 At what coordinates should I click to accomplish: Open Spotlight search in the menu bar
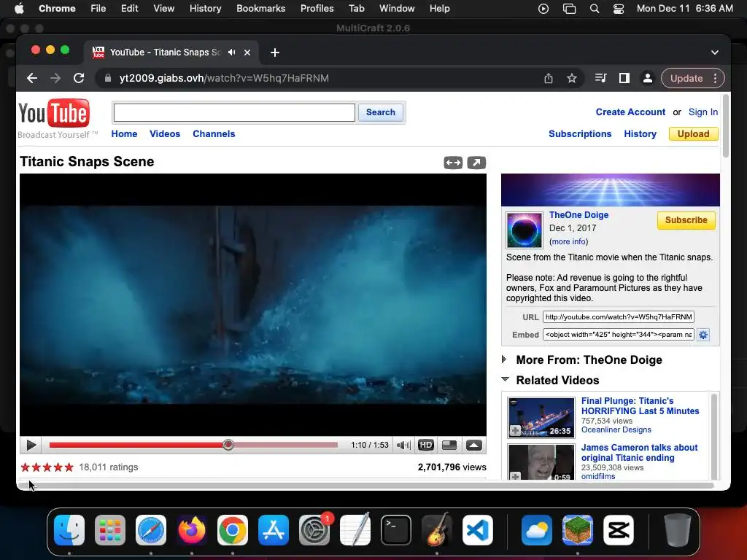(x=594, y=9)
